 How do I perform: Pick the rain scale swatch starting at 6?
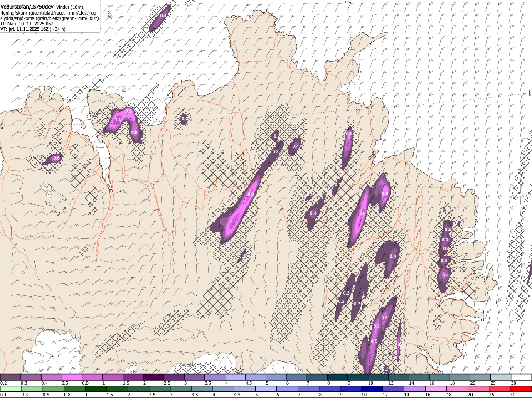click(x=287, y=389)
